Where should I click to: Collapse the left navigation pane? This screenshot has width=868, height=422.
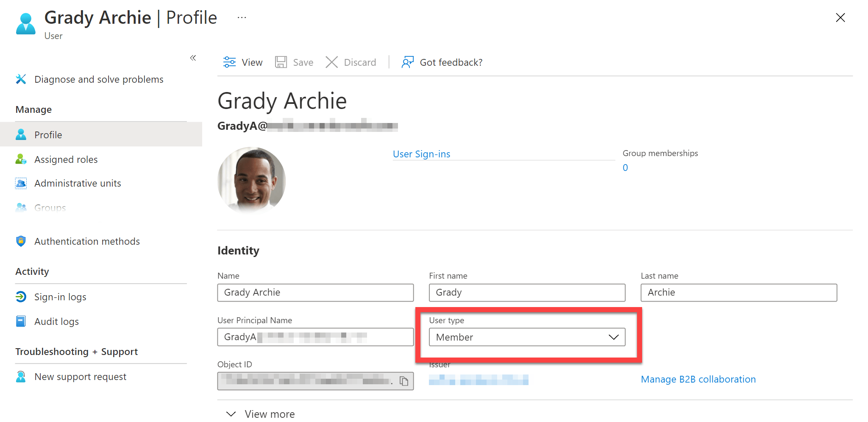click(193, 58)
